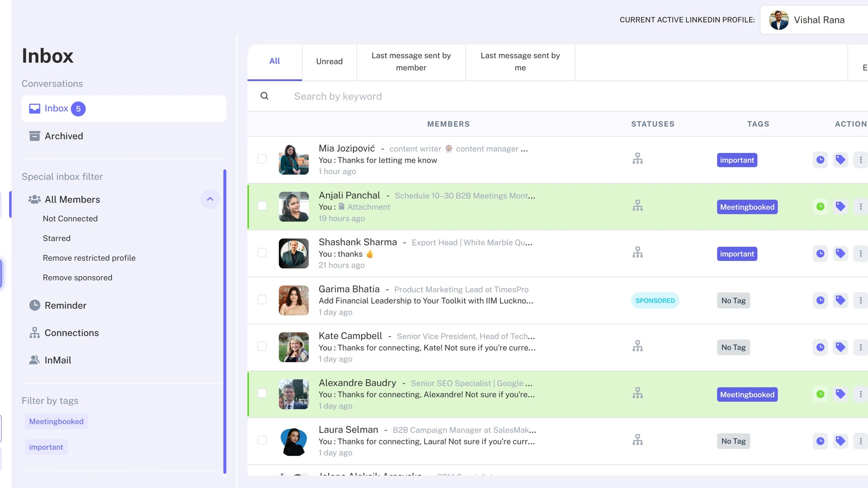The height and width of the screenshot is (488, 868).
Task: Filter by the Meetingbooked tag chip
Action: pyautogui.click(x=56, y=422)
